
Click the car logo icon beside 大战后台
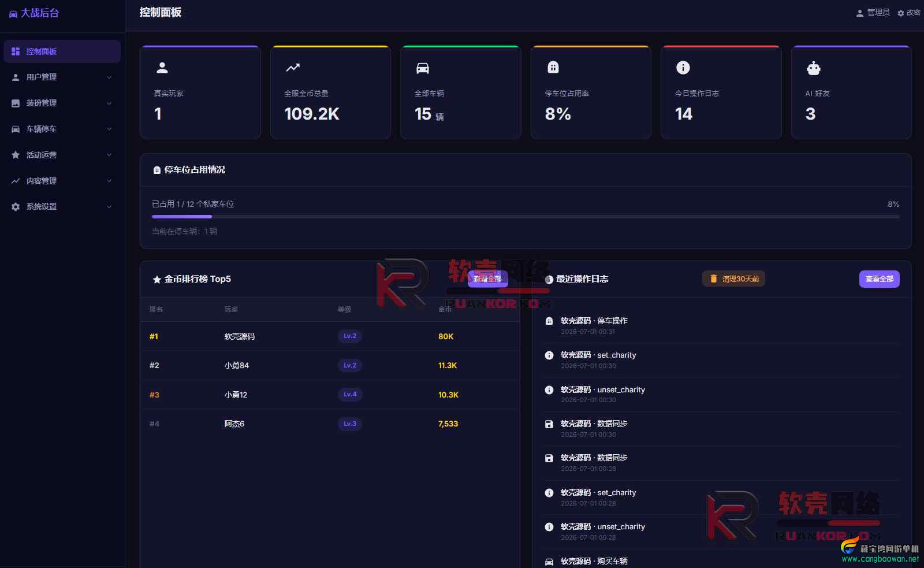(x=13, y=14)
